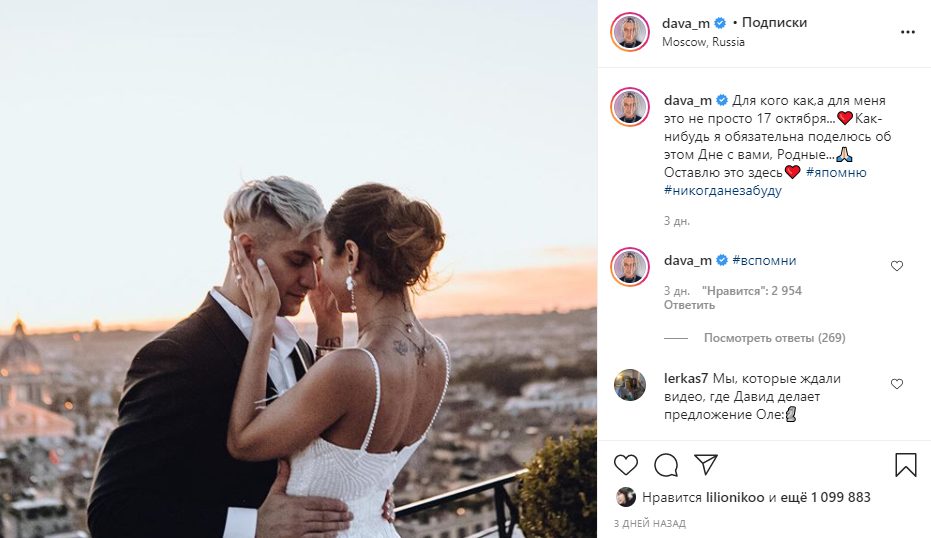Like the lerkas7 comment
This screenshot has height=538, width=931.
[x=897, y=384]
